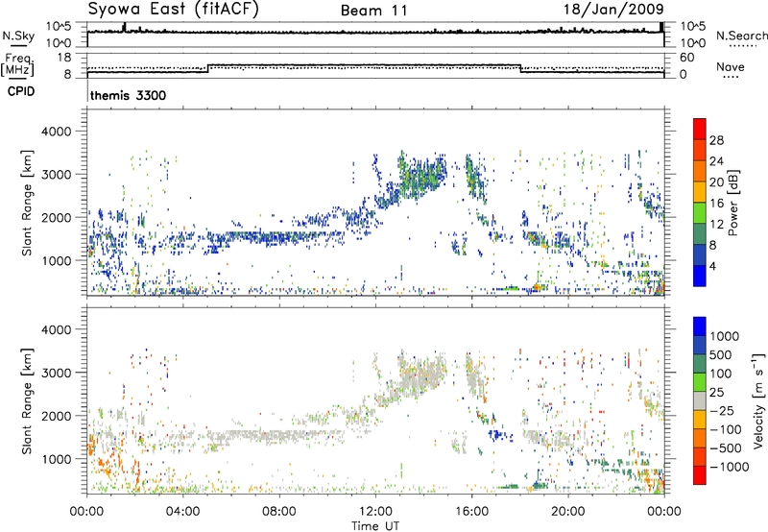The height and width of the screenshot is (532, 768).
Task: Select the "-100" velocity colorbar value
Action: click(x=726, y=429)
